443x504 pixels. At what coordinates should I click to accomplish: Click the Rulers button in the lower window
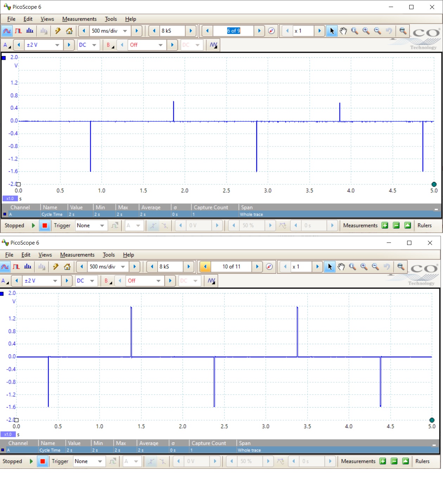tap(422, 461)
